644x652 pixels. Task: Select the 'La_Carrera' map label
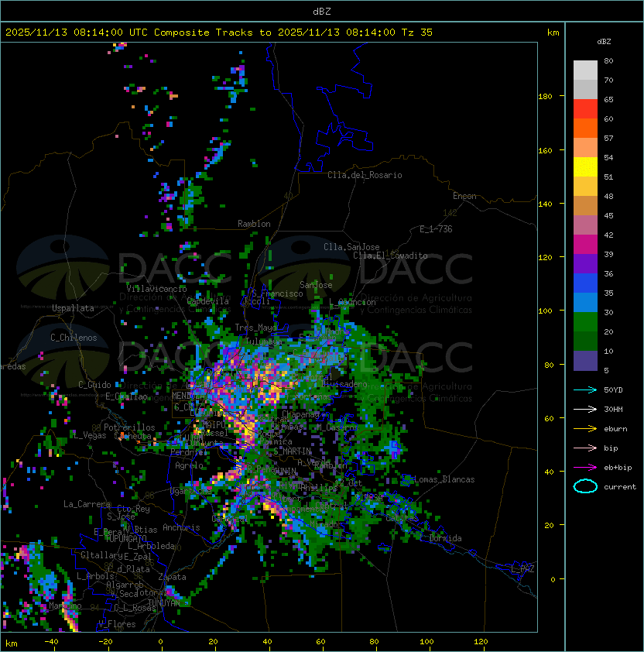pos(87,504)
